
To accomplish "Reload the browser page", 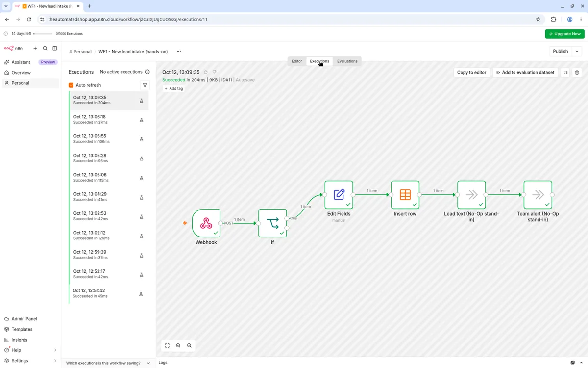I will tap(29, 19).
